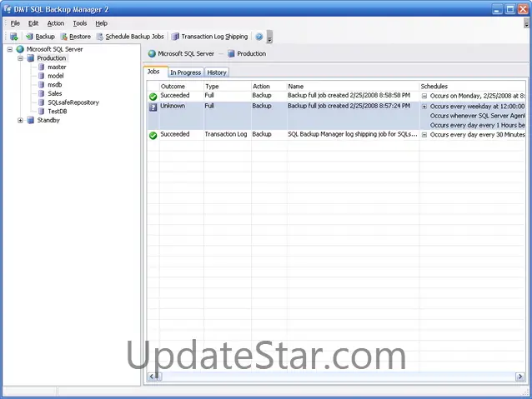Switch to the In Progress tab
532x399 pixels.
point(186,72)
